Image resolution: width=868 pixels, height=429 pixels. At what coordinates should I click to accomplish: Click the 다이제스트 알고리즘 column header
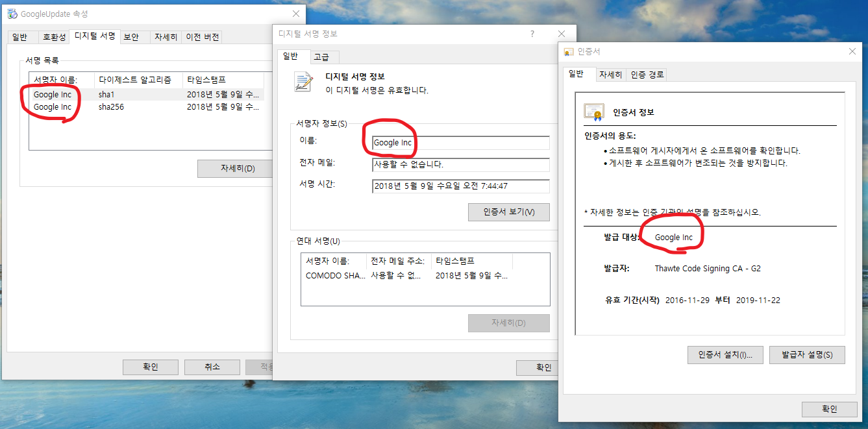click(x=138, y=80)
